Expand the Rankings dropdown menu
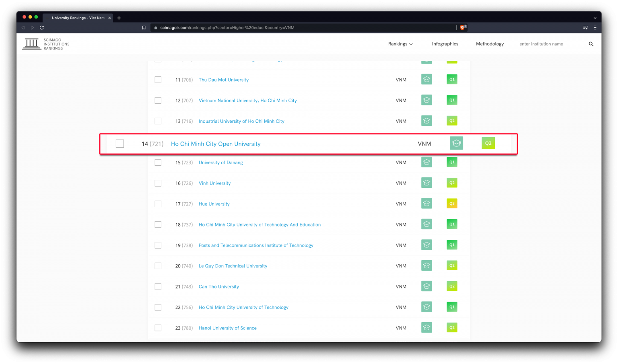This screenshot has width=618, height=364. pos(400,44)
